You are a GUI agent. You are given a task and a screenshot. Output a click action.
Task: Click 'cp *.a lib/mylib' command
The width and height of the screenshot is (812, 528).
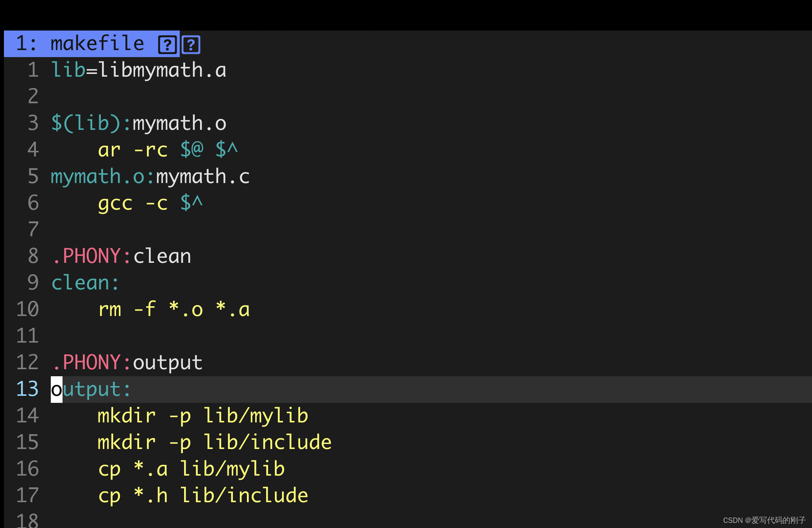[191, 469]
